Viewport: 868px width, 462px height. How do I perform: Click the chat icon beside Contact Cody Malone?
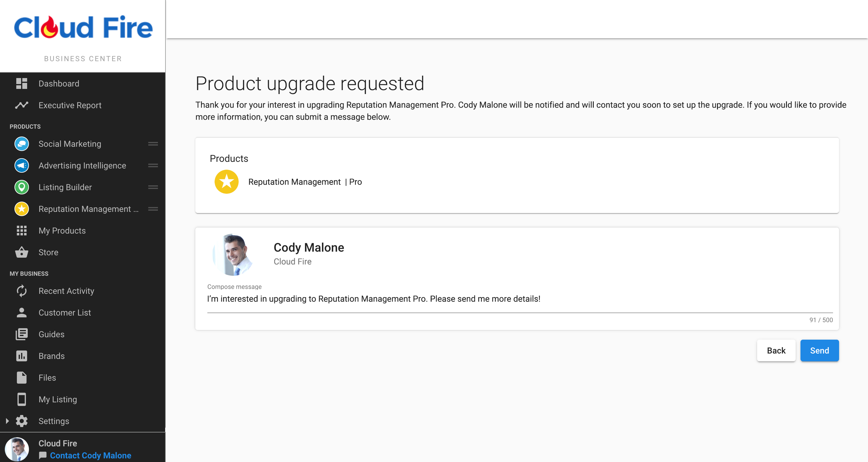42,455
